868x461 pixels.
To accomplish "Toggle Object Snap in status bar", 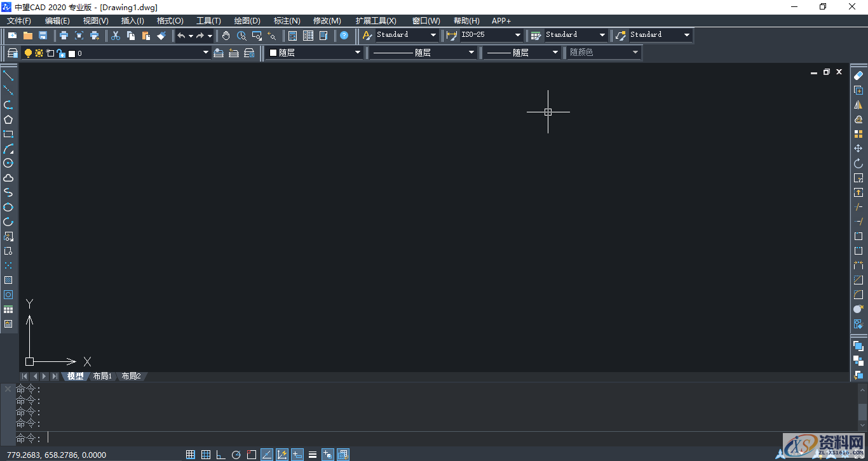I will [x=252, y=455].
